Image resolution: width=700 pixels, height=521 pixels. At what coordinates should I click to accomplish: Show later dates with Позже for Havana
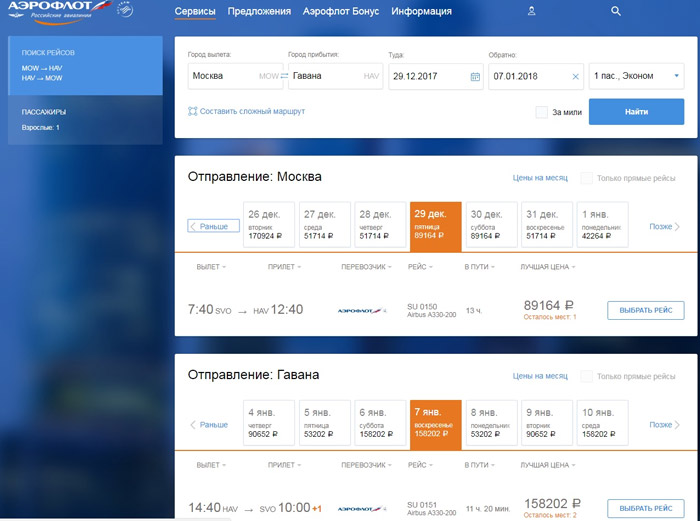pyautogui.click(x=664, y=425)
